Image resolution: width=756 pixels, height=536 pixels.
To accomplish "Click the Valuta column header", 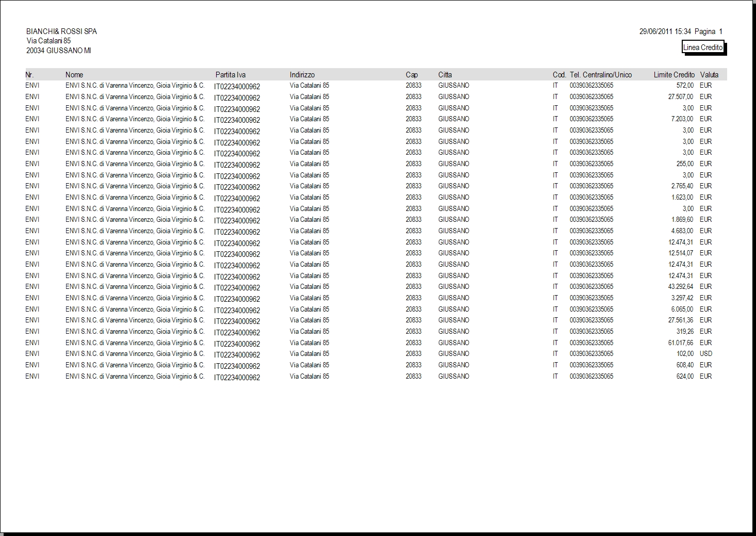I will pyautogui.click(x=709, y=75).
